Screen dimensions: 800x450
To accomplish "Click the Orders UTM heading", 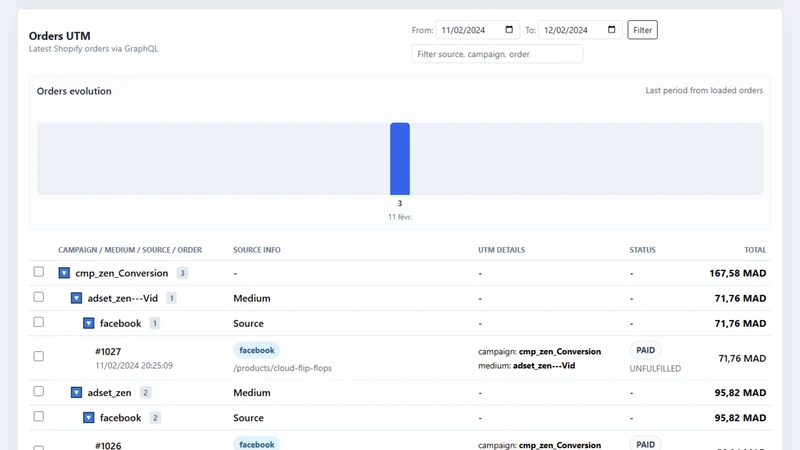I will (59, 36).
